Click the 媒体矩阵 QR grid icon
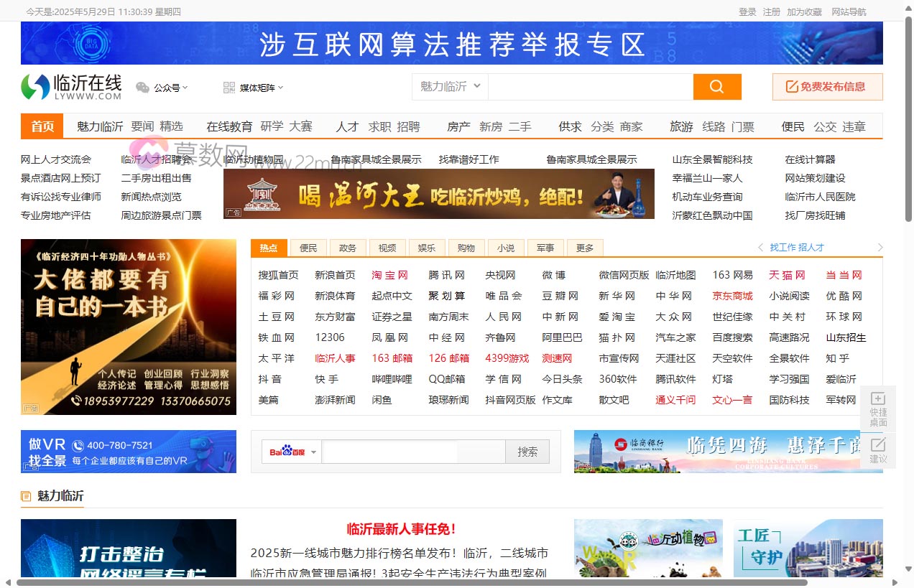The image size is (914, 588). pyautogui.click(x=229, y=88)
